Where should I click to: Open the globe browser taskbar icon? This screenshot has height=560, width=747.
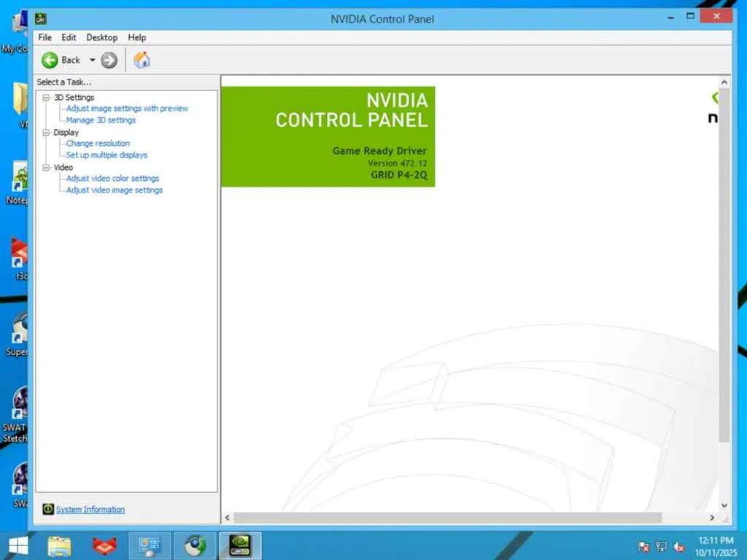point(195,546)
